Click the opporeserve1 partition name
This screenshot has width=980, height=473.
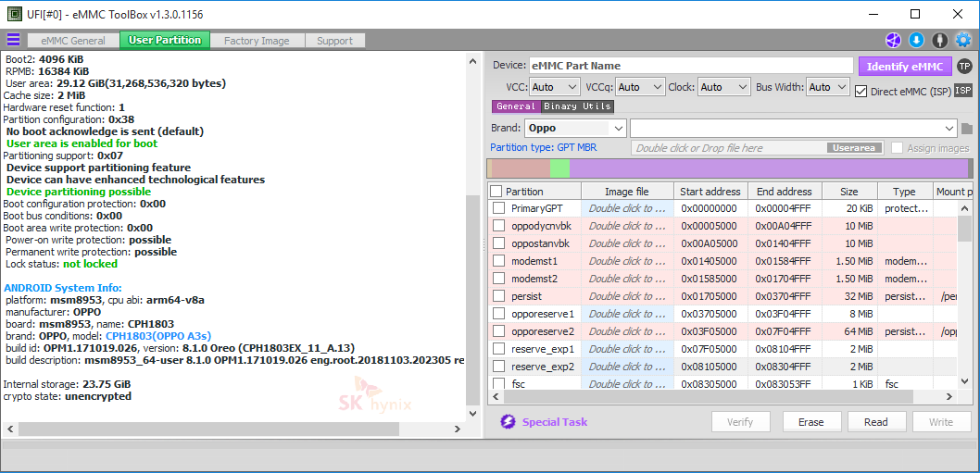(x=542, y=313)
